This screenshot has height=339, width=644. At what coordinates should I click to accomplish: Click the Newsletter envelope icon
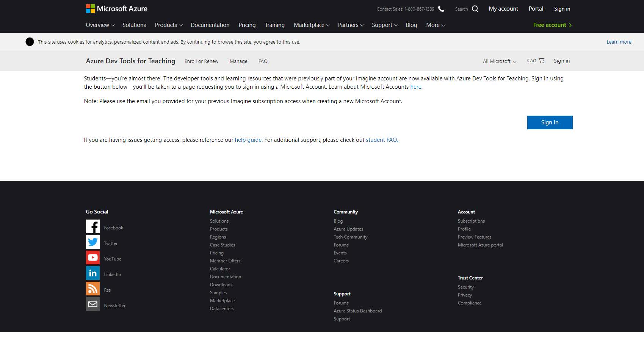coord(92,304)
